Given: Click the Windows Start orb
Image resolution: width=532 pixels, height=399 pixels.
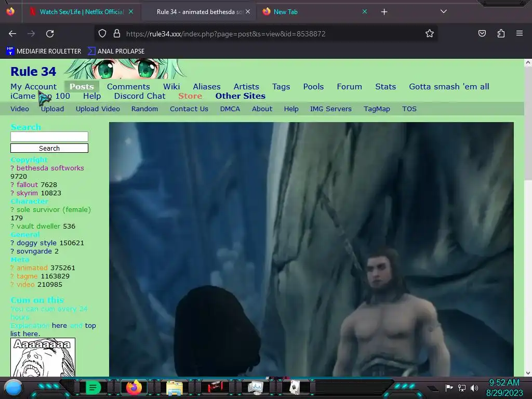Looking at the screenshot, I should (13, 388).
